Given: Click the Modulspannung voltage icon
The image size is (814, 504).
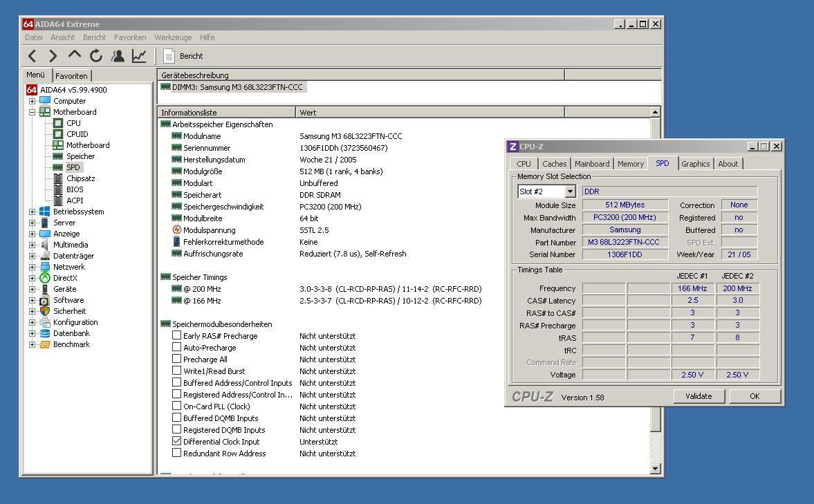Looking at the screenshot, I should [x=176, y=230].
